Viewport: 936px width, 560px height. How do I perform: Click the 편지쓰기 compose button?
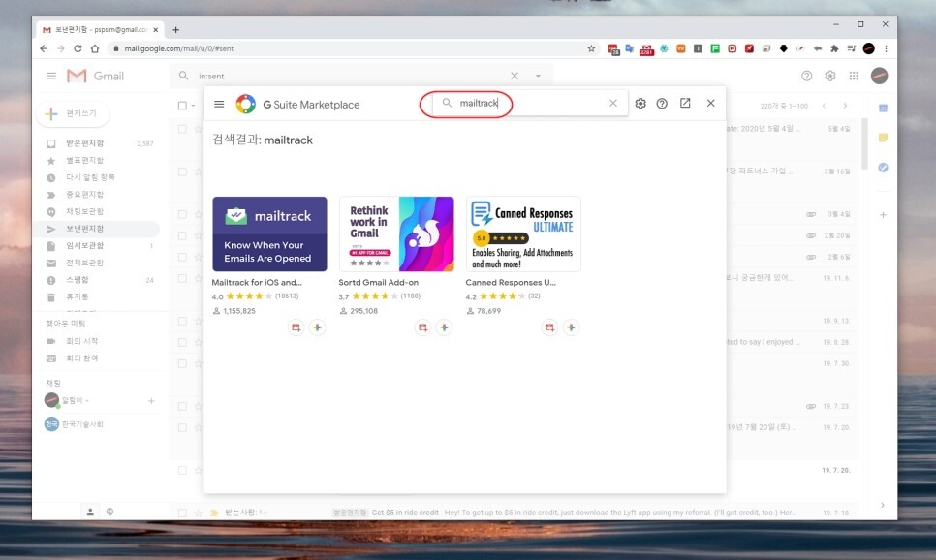pos(73,113)
